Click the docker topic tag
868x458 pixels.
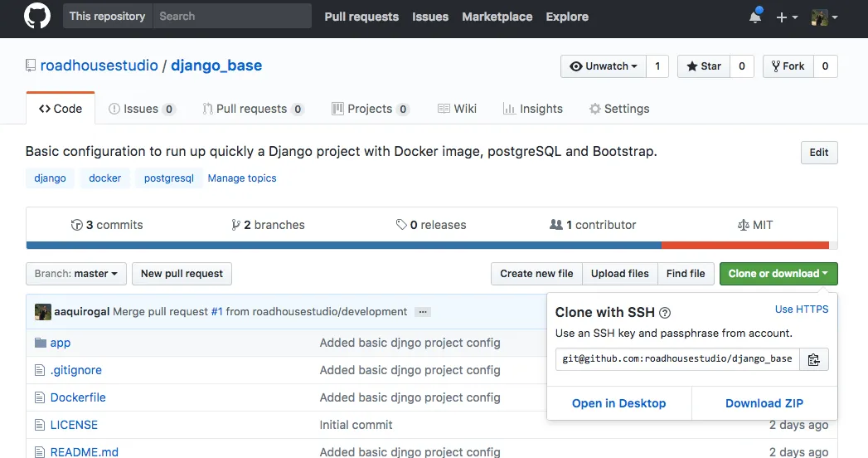104,178
